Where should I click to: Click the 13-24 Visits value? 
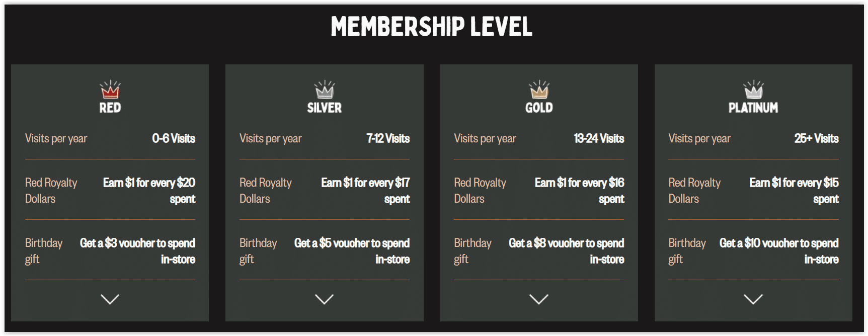click(x=599, y=138)
